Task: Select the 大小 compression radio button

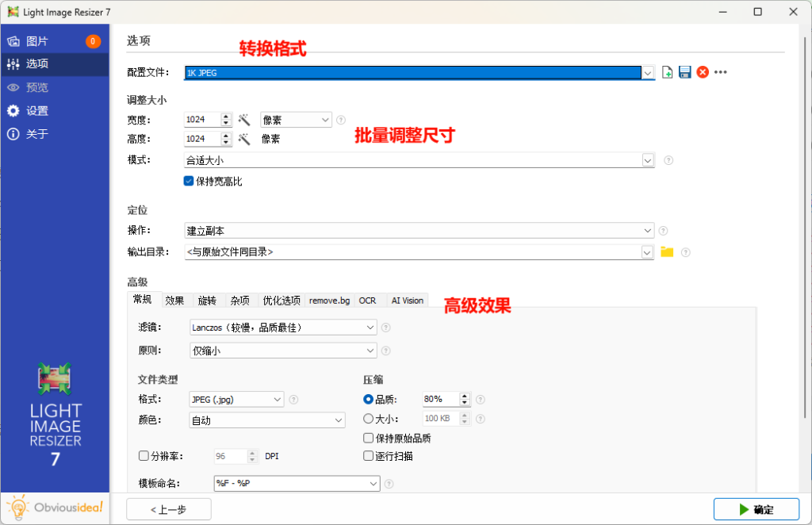Action: (x=366, y=418)
